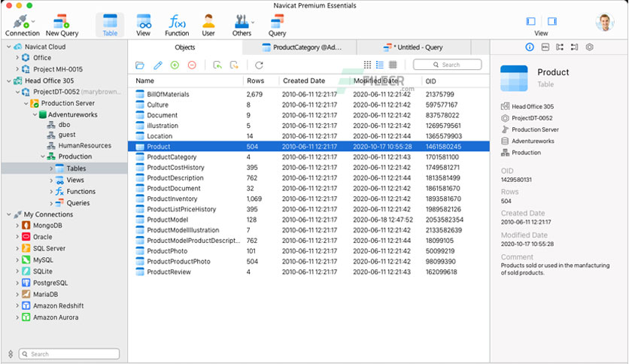Sort by the Created Date column header

point(304,80)
